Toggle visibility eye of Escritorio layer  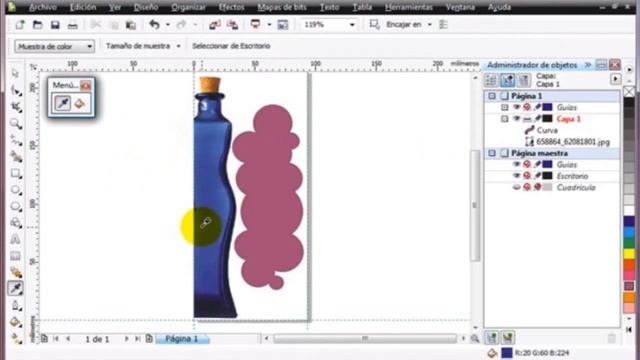tap(516, 176)
